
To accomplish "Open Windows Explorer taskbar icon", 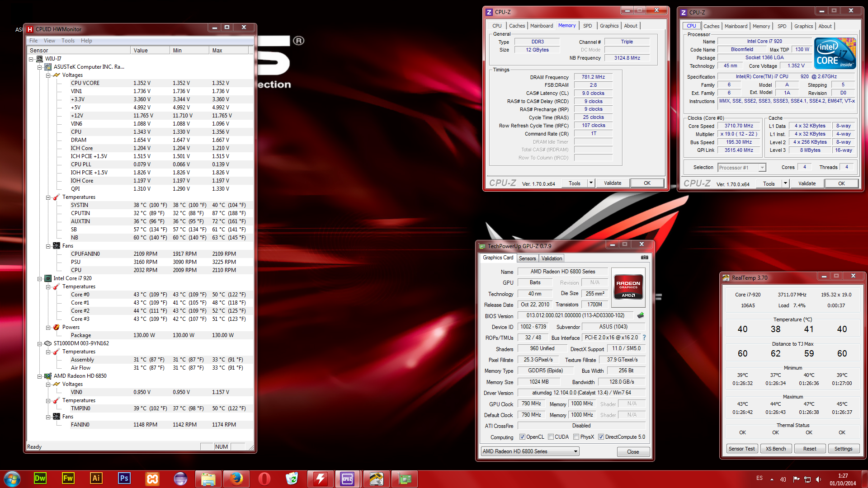I will click(x=208, y=479).
